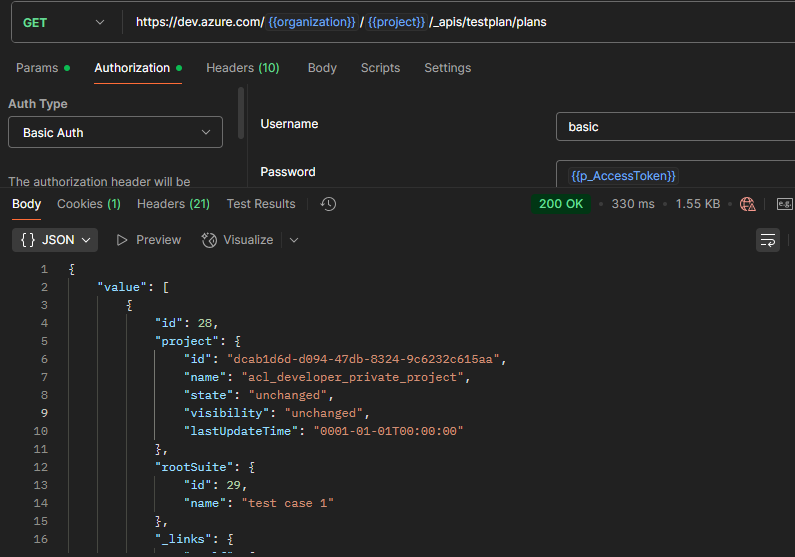Open the request Headers (10) tab

242,68
